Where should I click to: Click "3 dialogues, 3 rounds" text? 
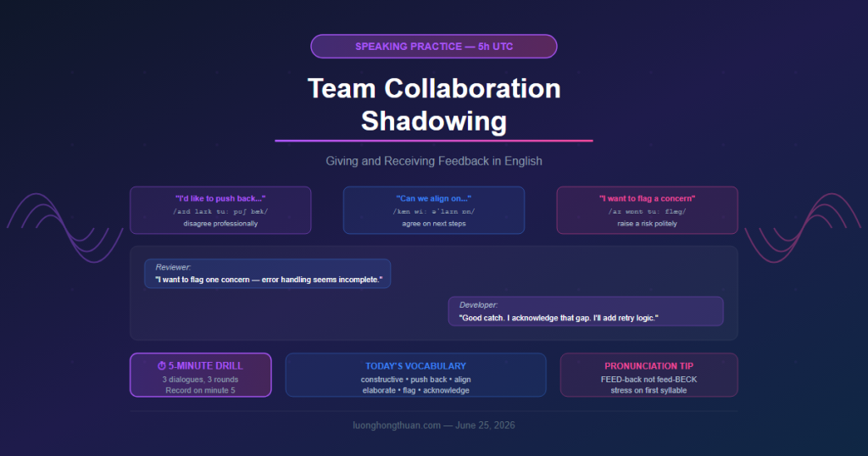200,380
